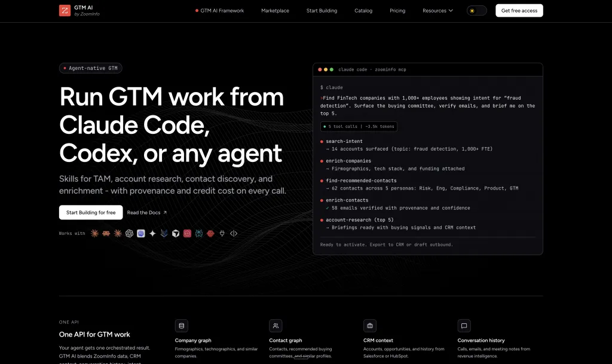Click 'Ready to activate. Export to CRM' line
The height and width of the screenshot is (364, 612).
(x=387, y=244)
